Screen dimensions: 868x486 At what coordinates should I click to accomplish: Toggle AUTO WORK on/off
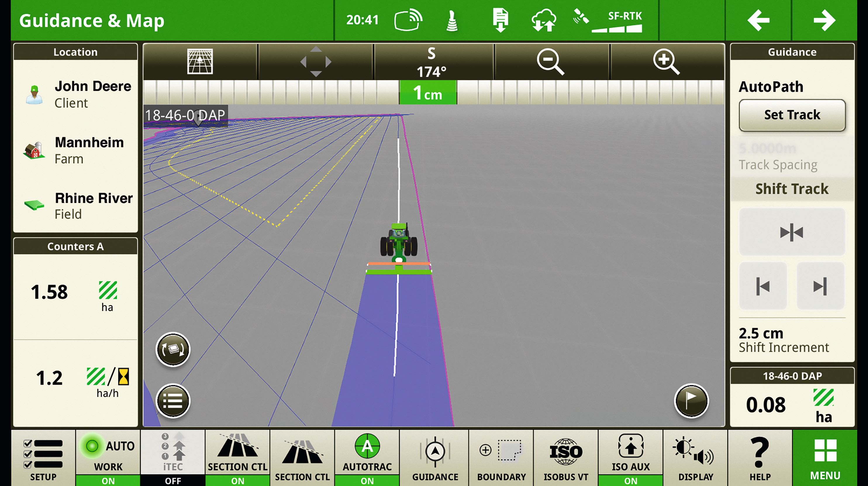click(108, 457)
